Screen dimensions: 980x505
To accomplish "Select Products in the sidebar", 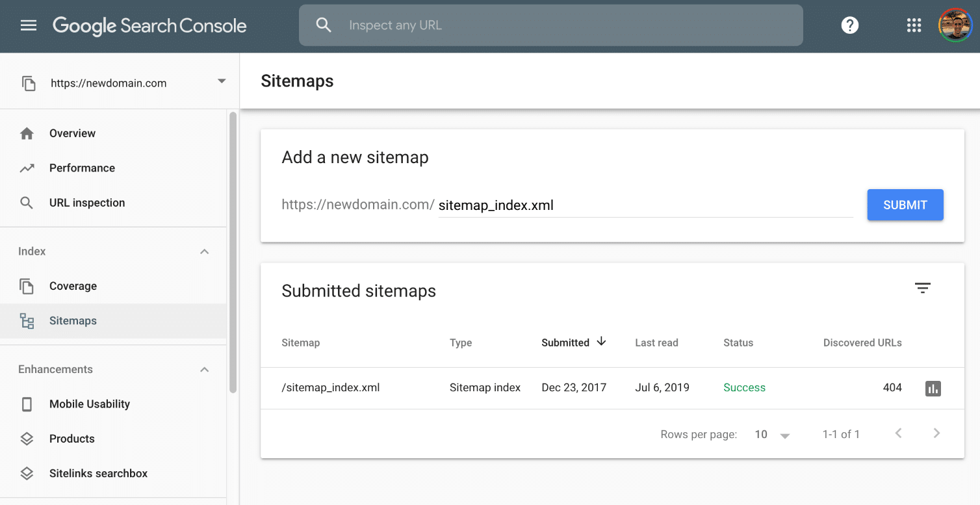I will pos(71,438).
